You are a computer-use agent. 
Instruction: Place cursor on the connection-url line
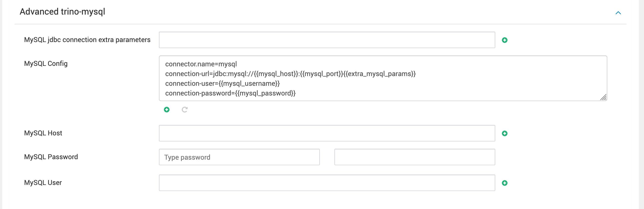point(290,74)
